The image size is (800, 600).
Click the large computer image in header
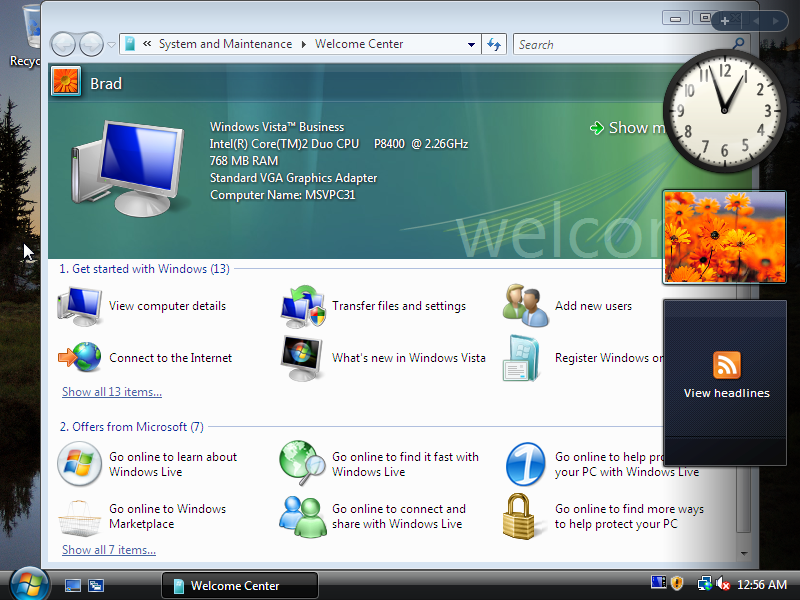pos(128,168)
